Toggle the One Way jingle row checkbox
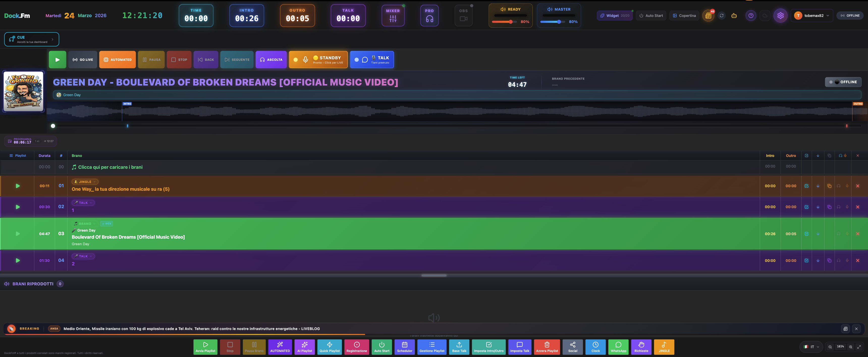 [806, 186]
